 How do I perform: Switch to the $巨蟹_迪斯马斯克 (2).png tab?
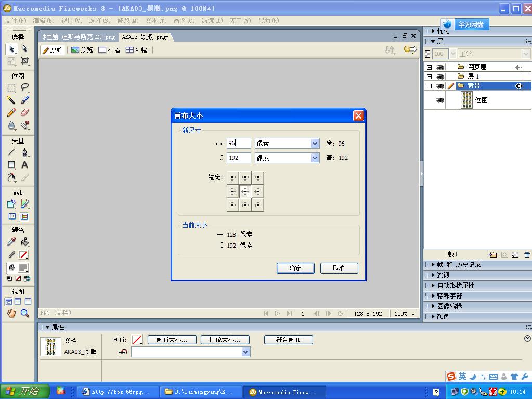point(79,37)
